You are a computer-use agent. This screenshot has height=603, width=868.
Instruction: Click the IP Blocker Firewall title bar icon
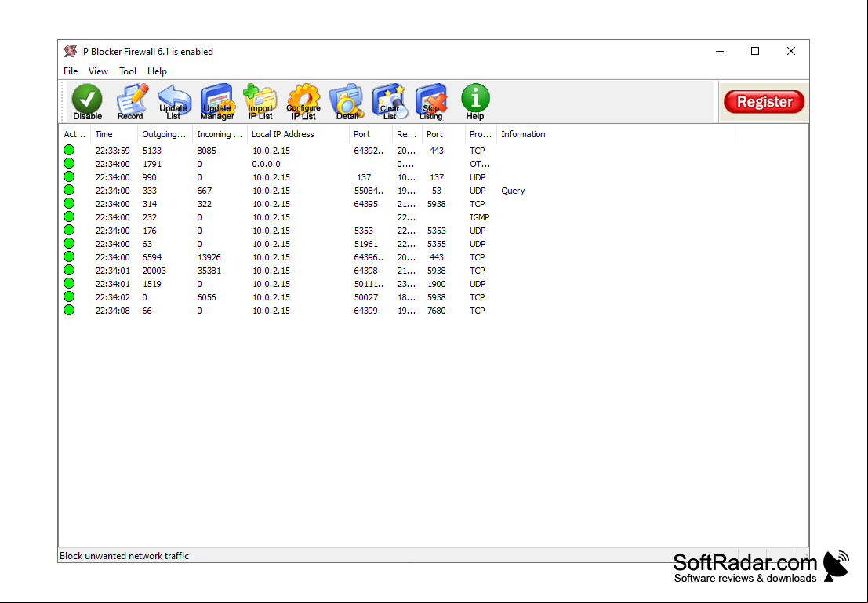(71, 52)
